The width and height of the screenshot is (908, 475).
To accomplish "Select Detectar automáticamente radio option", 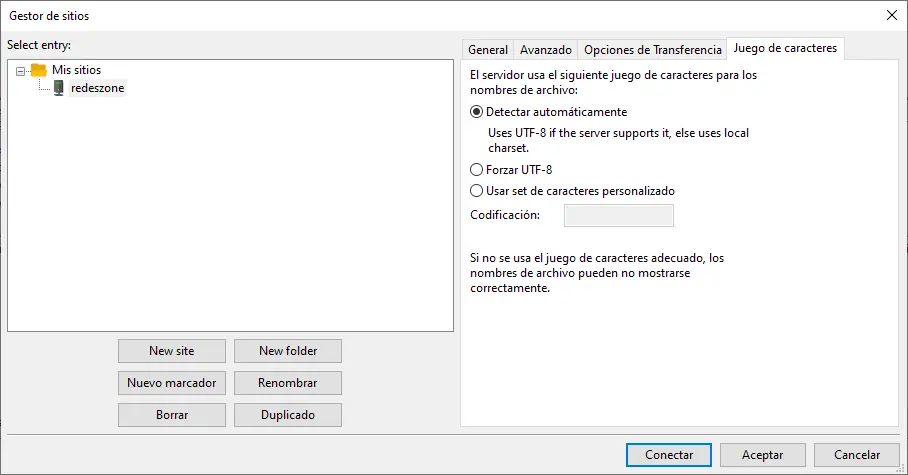I will (x=476, y=112).
